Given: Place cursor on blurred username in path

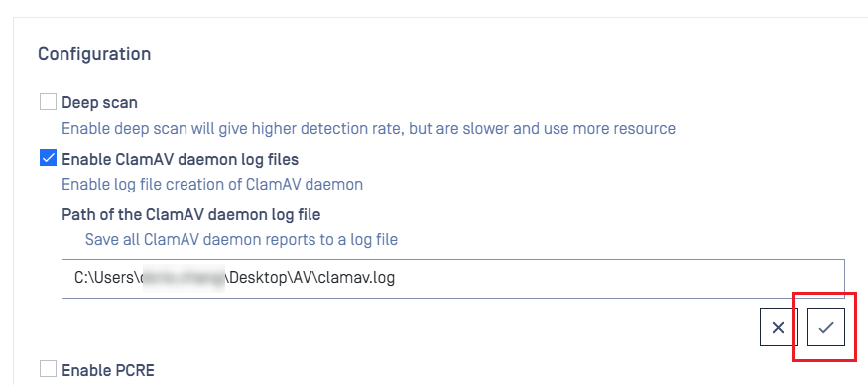Looking at the screenshot, I should point(183,278).
